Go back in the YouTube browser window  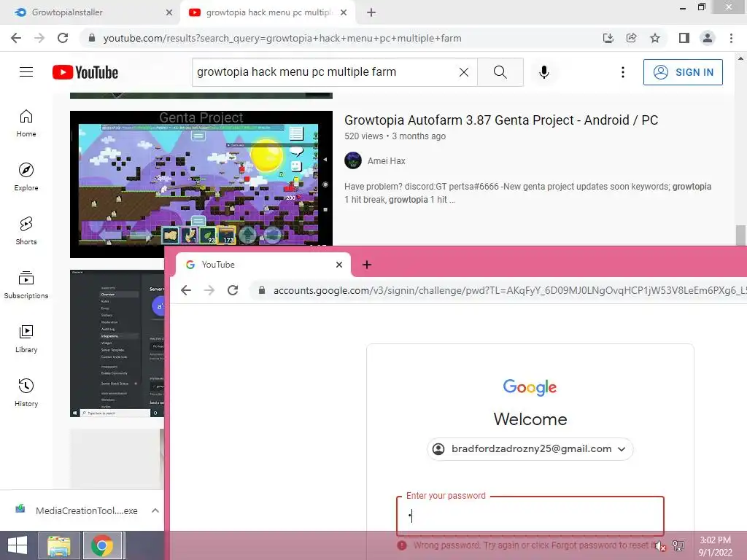point(16,38)
